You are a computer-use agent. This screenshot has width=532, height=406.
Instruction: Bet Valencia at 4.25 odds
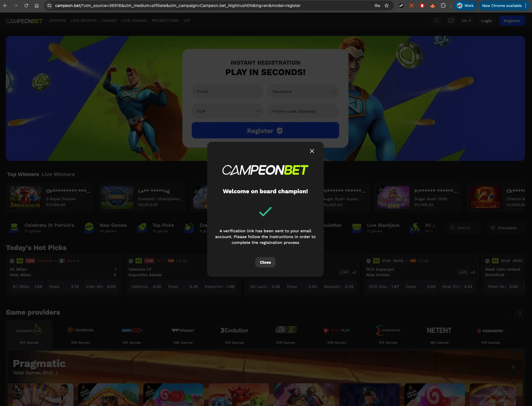pyautogui.click(x=146, y=287)
